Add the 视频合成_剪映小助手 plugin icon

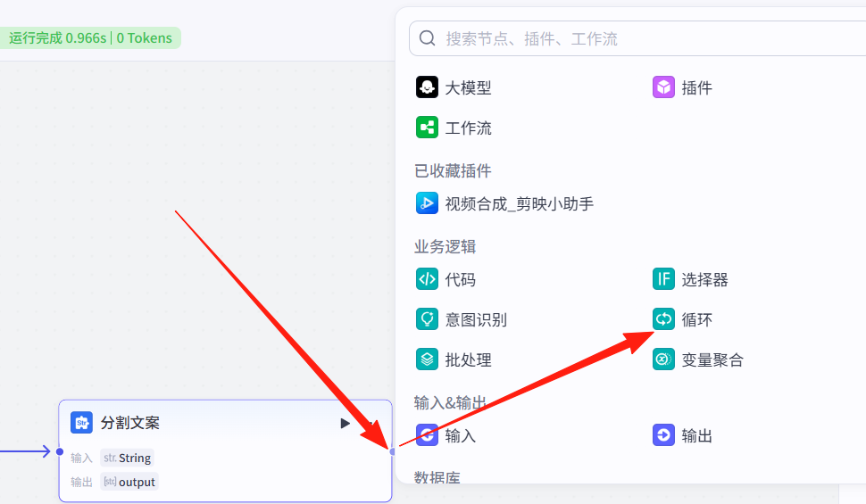click(427, 203)
